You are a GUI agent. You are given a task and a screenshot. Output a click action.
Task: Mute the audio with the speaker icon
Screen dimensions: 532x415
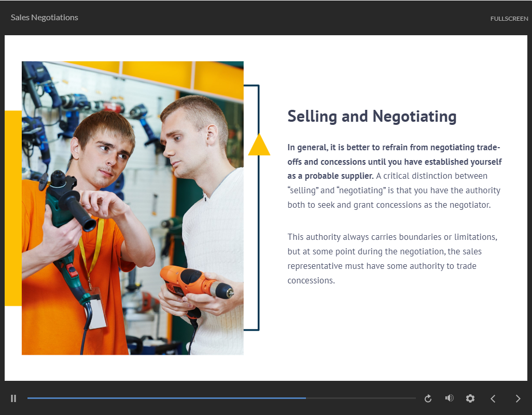(x=449, y=398)
